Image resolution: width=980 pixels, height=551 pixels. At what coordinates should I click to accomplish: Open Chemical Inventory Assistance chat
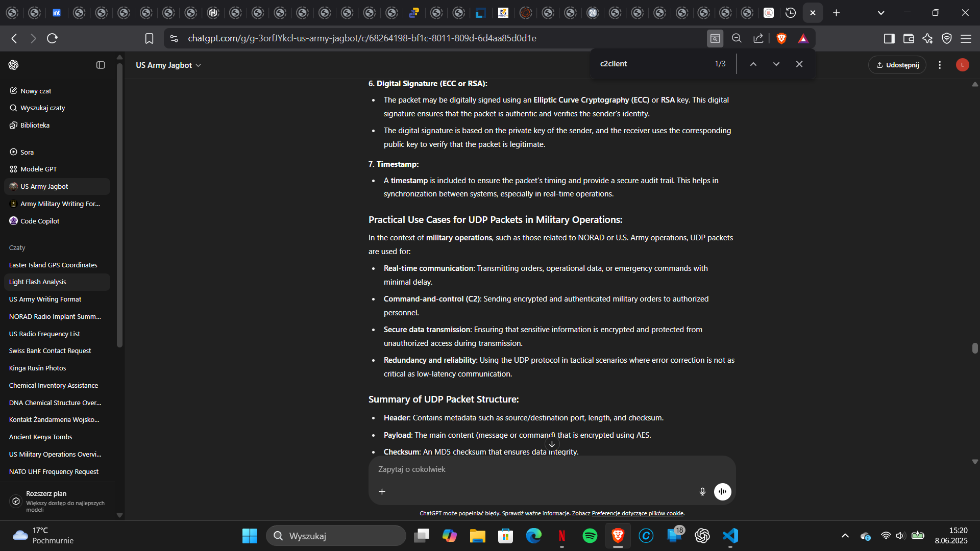tap(57, 385)
